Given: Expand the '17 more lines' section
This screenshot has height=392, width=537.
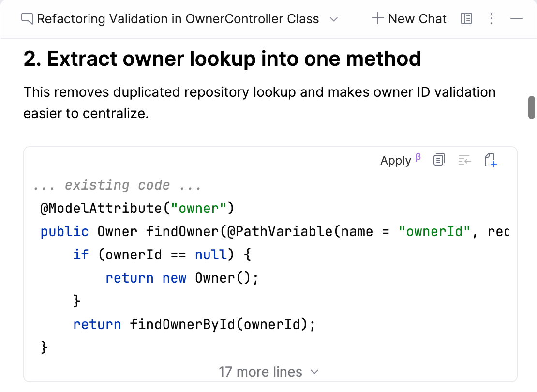Looking at the screenshot, I should [269, 372].
